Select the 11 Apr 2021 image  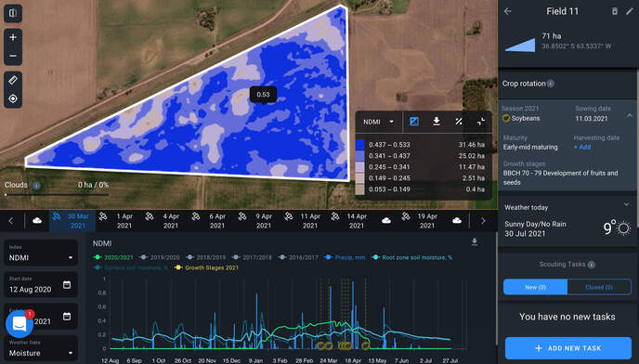[305, 221]
